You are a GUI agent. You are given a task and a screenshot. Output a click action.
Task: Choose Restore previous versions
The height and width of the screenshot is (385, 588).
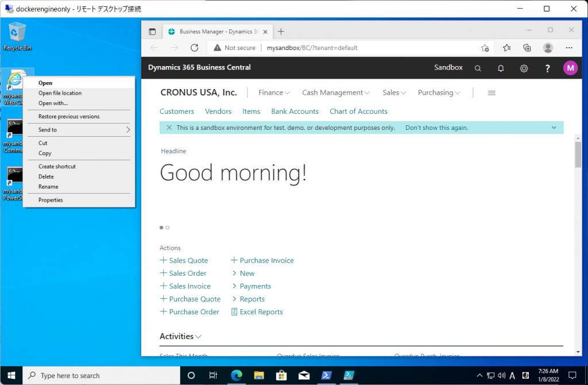(x=79, y=117)
